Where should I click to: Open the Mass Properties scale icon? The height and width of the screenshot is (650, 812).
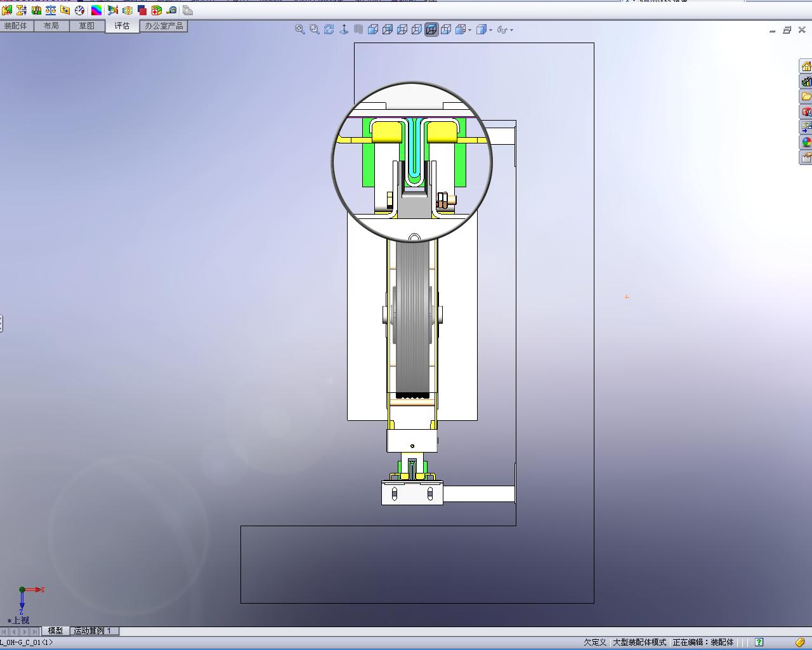pos(51,10)
